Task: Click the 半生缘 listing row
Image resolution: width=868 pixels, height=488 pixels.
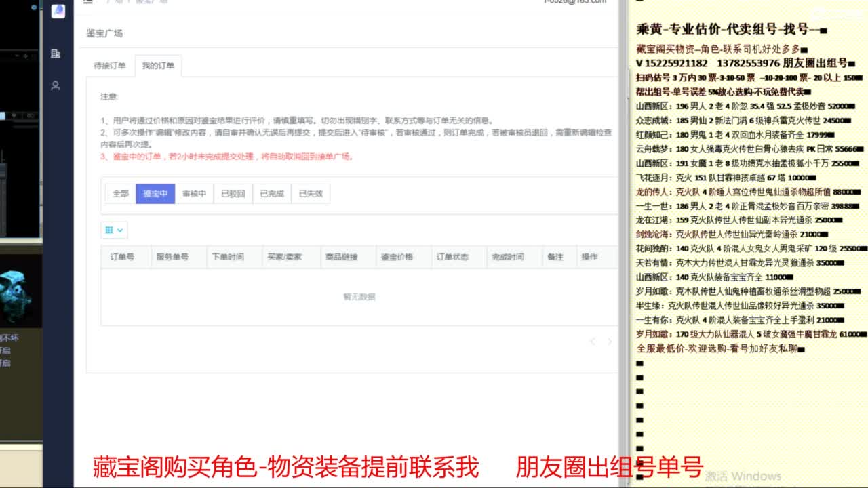Action: pos(741,305)
